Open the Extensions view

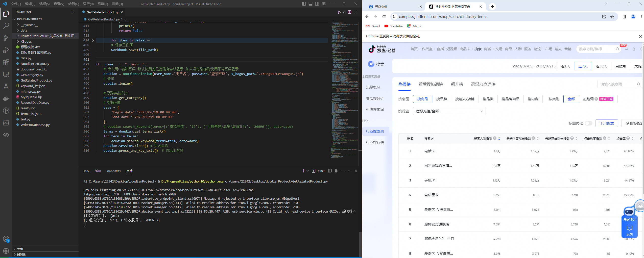(6, 62)
